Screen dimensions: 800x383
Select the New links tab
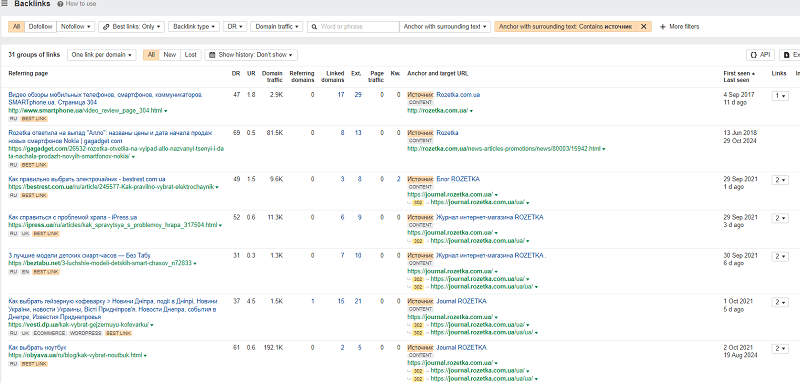point(169,55)
